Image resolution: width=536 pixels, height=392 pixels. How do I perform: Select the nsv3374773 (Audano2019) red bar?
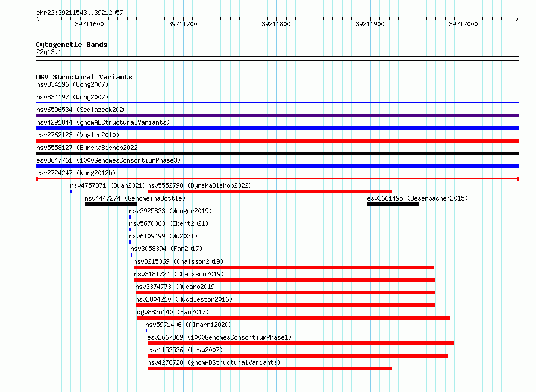(285, 293)
